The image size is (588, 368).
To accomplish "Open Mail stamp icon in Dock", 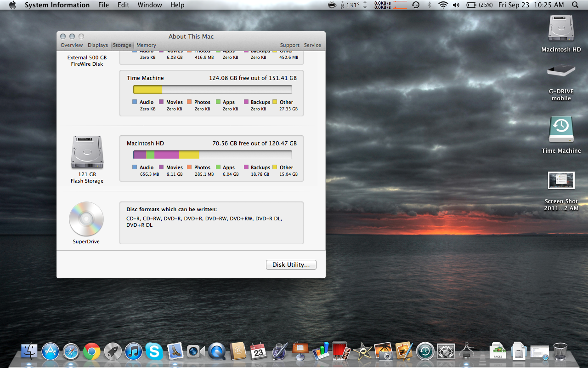I will tap(175, 352).
